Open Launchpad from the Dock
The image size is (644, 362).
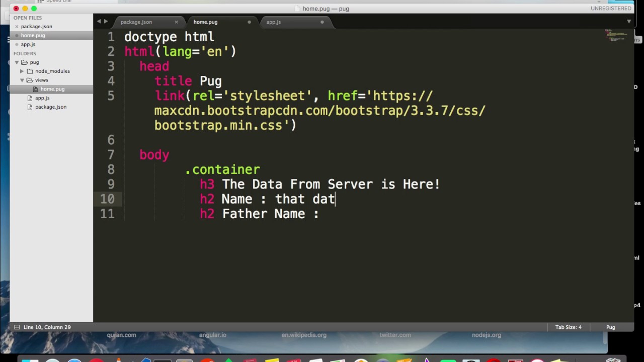[52, 360]
